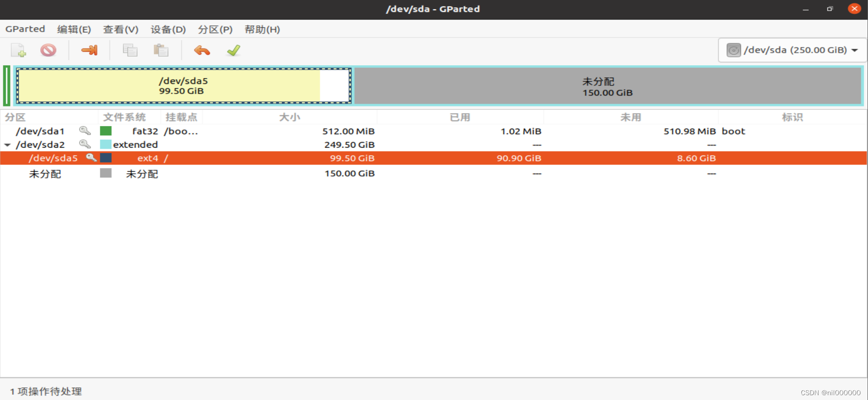The height and width of the screenshot is (400, 868).
Task: Select the /dev/sda2 partition row
Action: tap(434, 144)
